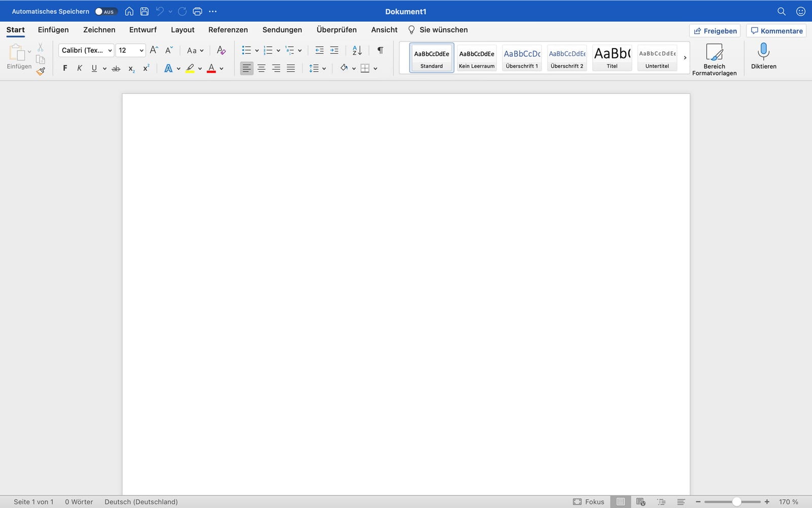The width and height of the screenshot is (812, 508).
Task: Open the Aa change case dropdown
Action: [195, 50]
